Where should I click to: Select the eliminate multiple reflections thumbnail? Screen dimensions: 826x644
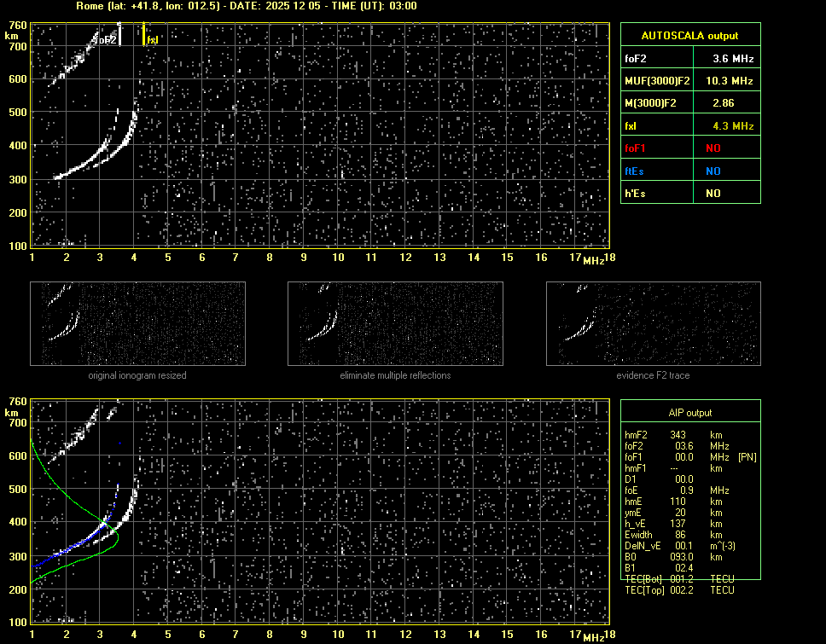(x=395, y=324)
